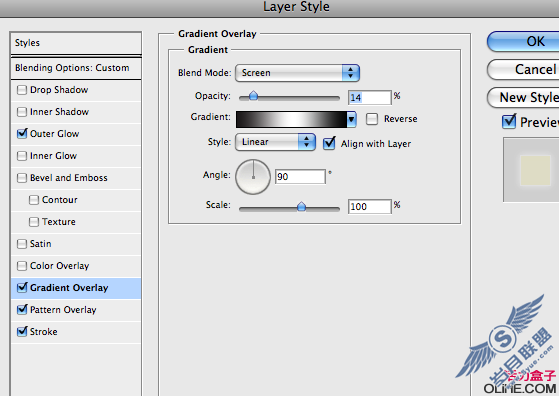The height and width of the screenshot is (396, 559).
Task: Uncheck the Gradient Overlay checkbox
Action: pos(22,288)
